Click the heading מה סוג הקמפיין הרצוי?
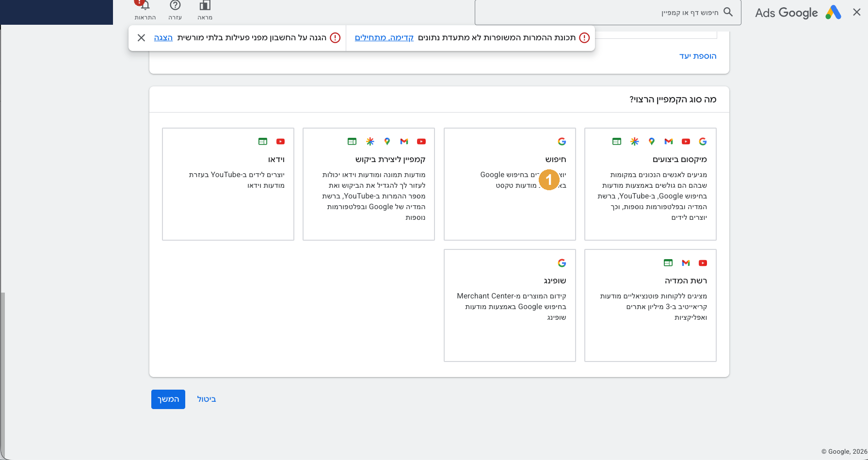Image resolution: width=868 pixels, height=460 pixels. click(x=673, y=99)
